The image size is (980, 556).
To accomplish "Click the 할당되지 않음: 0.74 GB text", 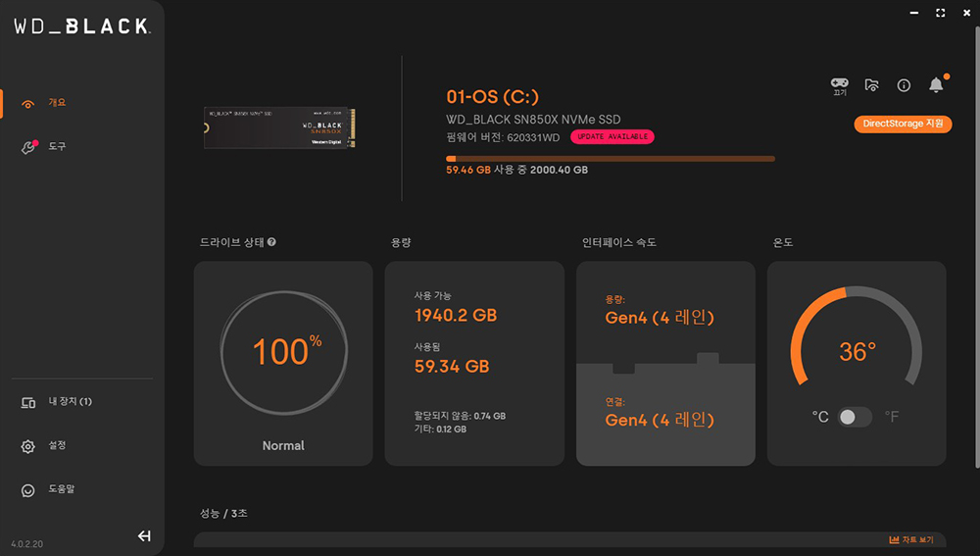I will coord(460,416).
